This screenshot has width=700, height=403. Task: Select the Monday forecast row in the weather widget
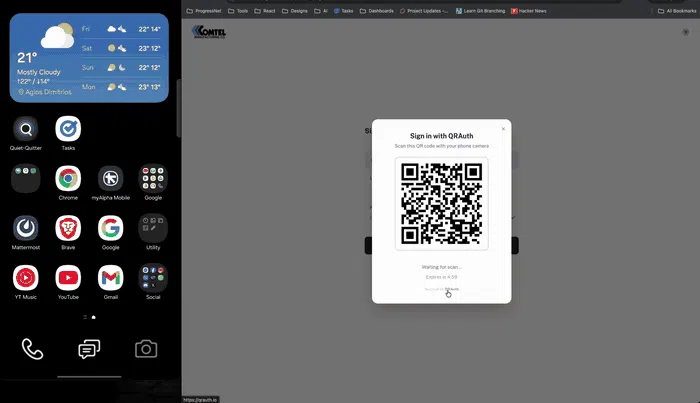[121, 87]
